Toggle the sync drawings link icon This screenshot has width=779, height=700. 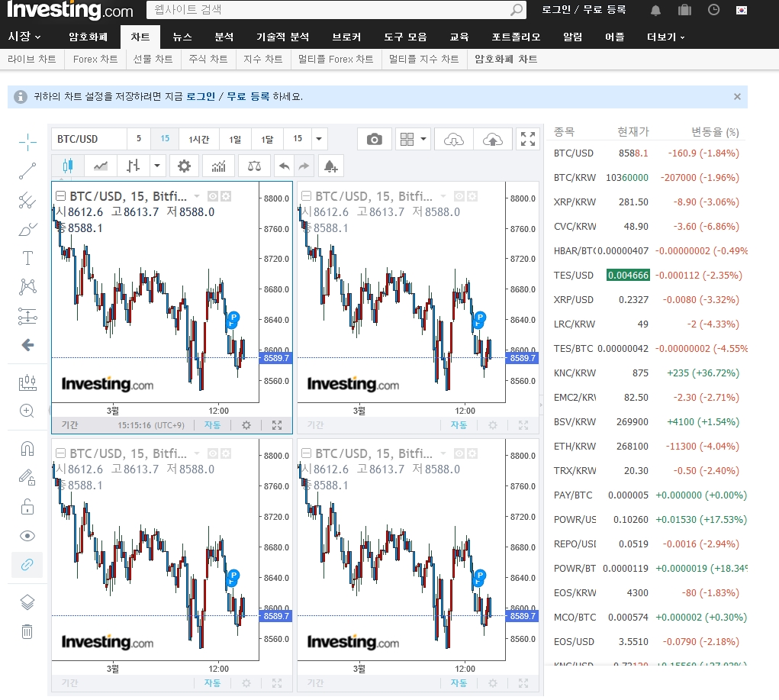pos(27,565)
